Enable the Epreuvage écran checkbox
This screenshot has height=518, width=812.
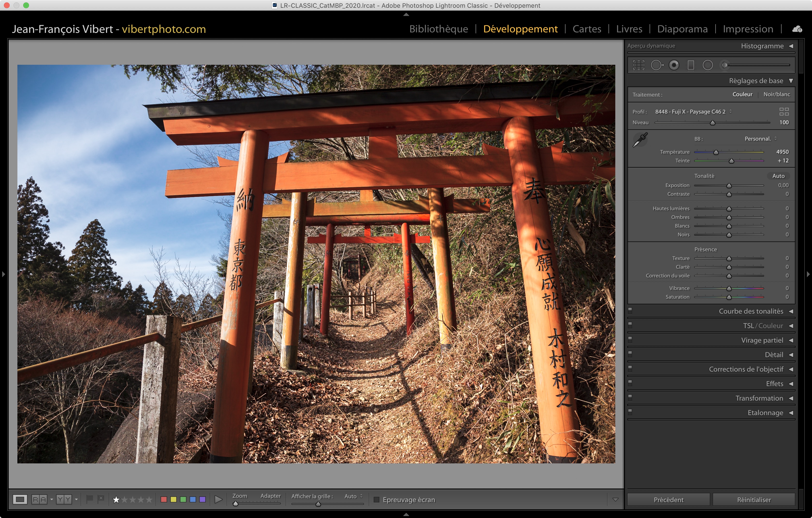point(377,499)
